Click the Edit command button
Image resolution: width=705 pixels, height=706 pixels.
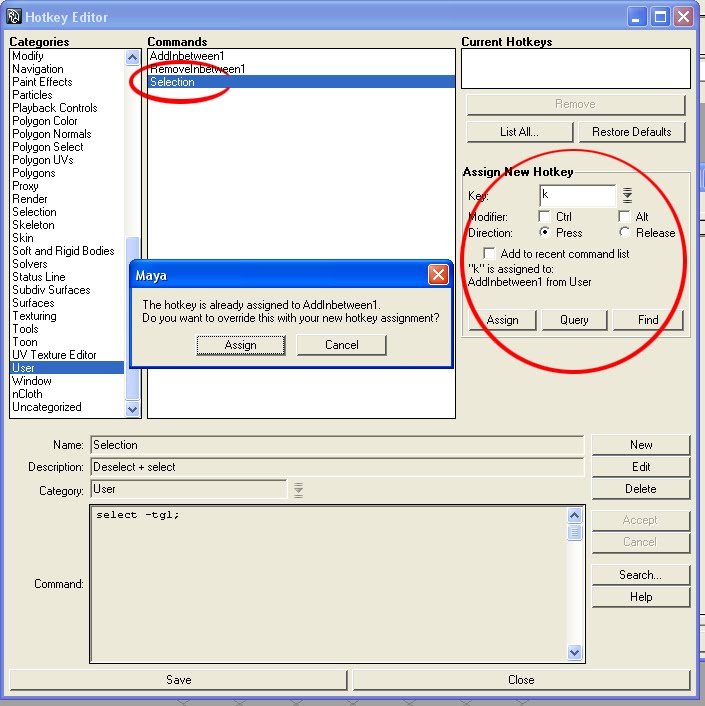[x=641, y=467]
